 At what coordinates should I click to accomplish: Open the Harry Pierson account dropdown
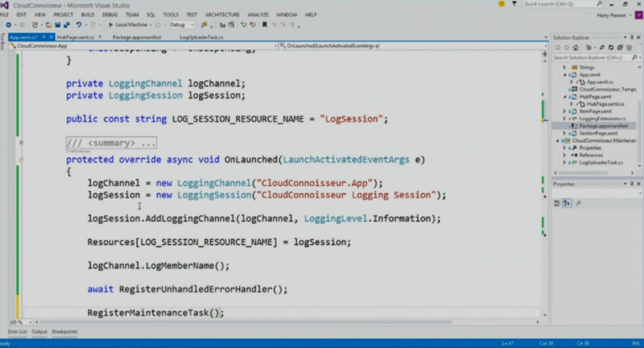(x=630, y=16)
